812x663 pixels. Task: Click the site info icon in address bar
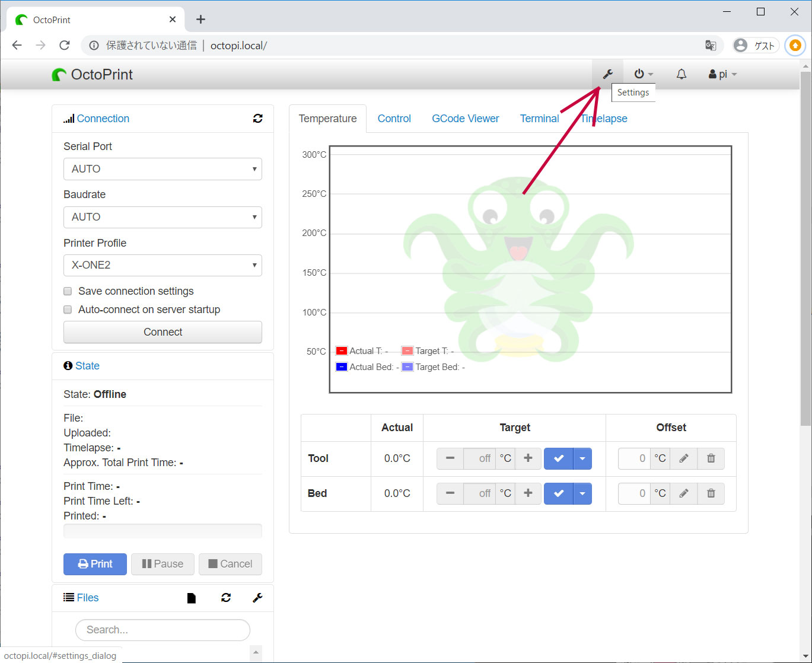pyautogui.click(x=94, y=46)
